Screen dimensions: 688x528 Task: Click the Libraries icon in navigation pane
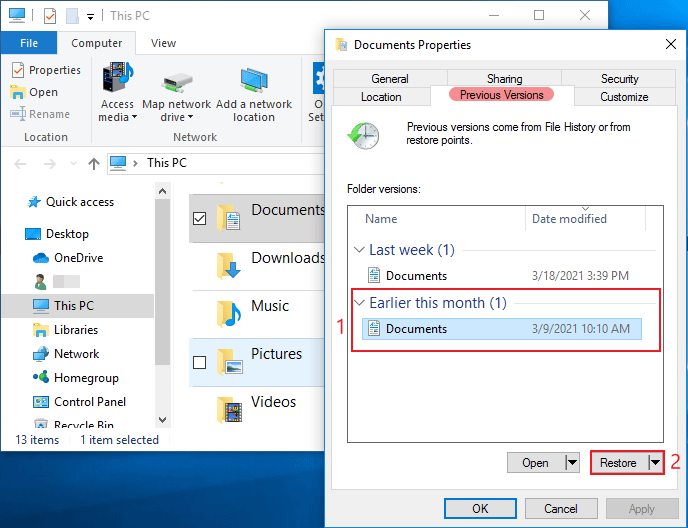[x=41, y=330]
